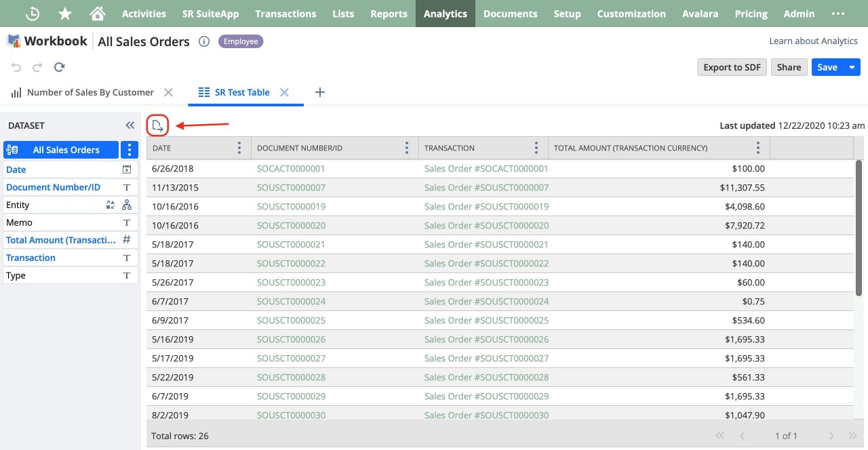The width and height of the screenshot is (868, 450).
Task: Open the Shortcuts star icon
Action: coord(65,14)
